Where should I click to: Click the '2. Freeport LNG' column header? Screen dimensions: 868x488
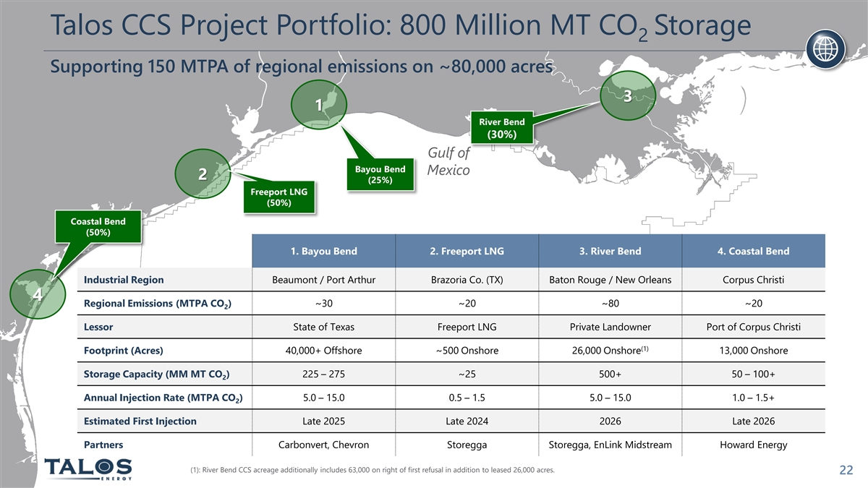coord(467,252)
